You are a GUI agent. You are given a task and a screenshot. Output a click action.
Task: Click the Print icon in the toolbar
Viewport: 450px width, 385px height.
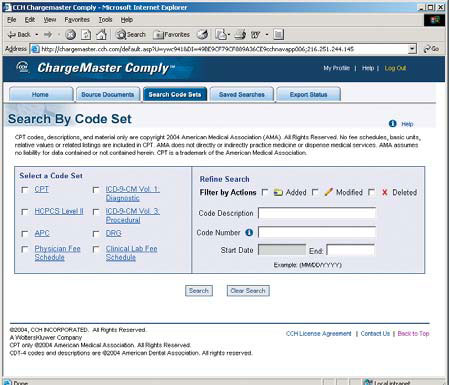(240, 34)
